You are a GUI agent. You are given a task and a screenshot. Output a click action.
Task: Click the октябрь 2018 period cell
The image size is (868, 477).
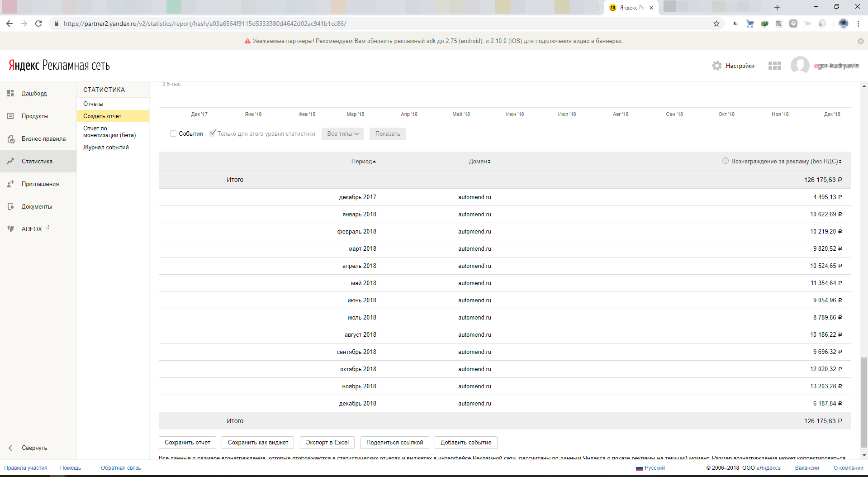click(358, 369)
